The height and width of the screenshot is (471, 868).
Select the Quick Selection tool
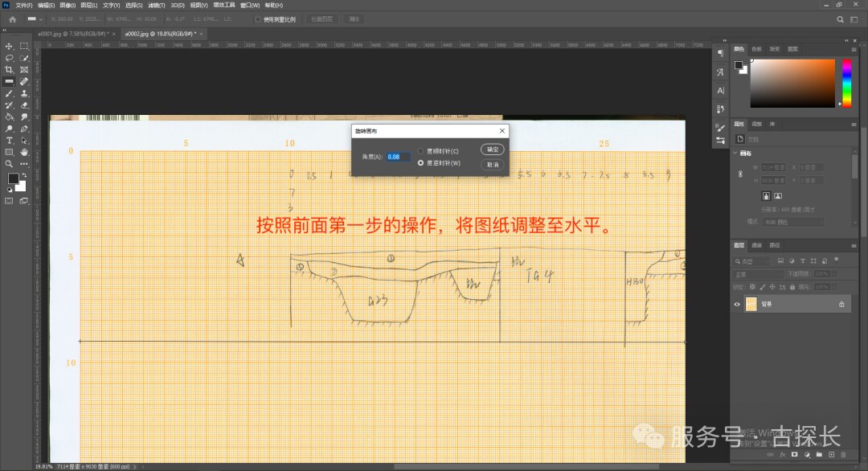pyautogui.click(x=24, y=58)
